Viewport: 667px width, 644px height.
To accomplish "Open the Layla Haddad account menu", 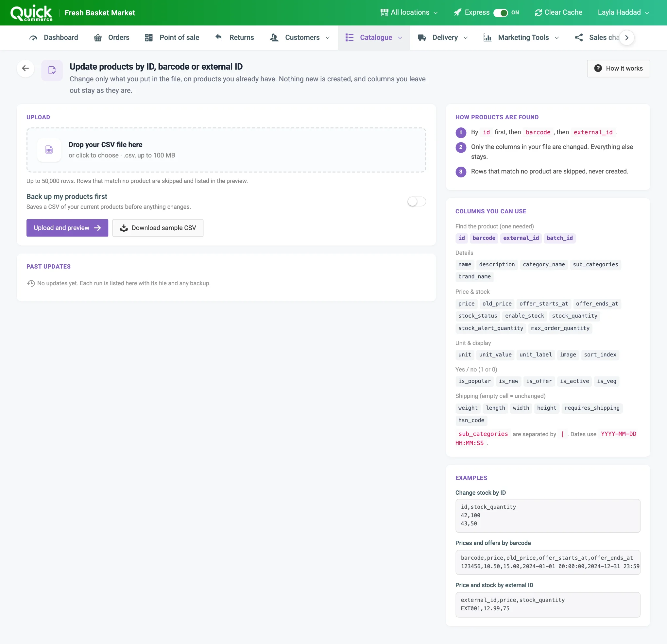I will 623,13.
